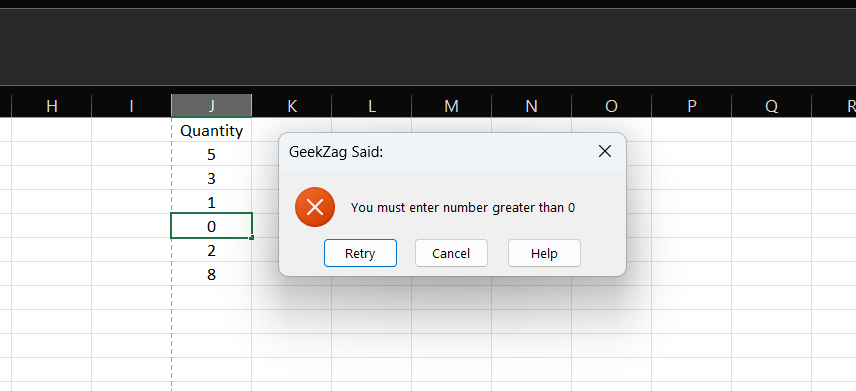Click the Retry button
Screen dimensions: 856x391
(x=360, y=253)
